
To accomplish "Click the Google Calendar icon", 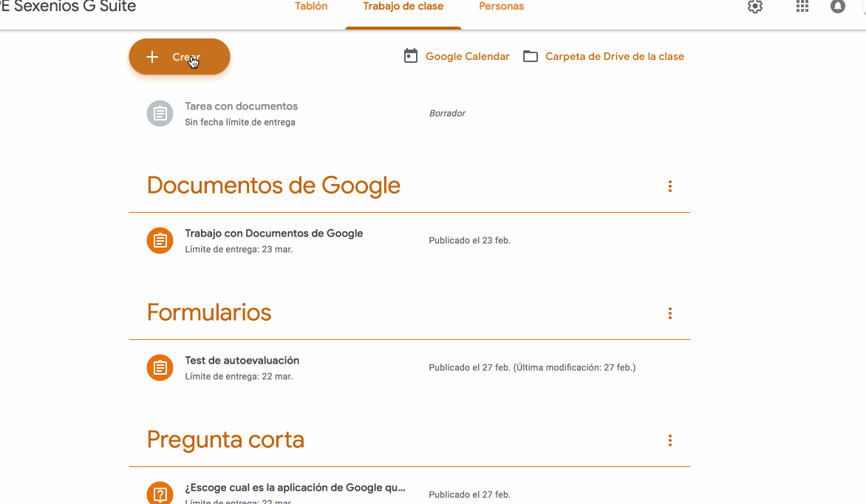I will tap(410, 56).
